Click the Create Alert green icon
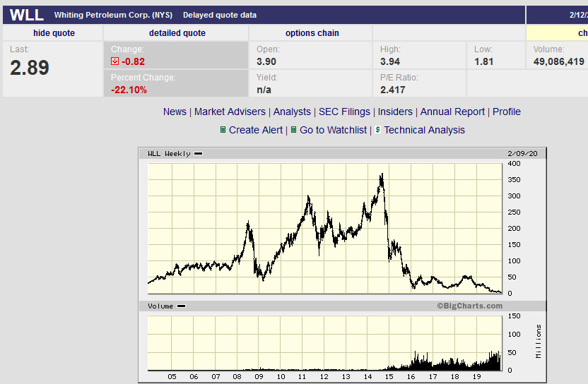The width and height of the screenshot is (588, 384). pyautogui.click(x=223, y=130)
